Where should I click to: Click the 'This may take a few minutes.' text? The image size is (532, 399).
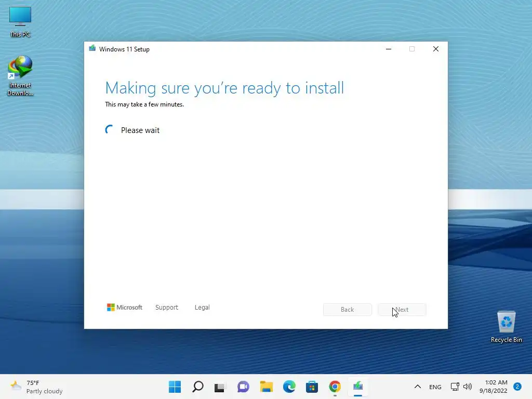[144, 104]
